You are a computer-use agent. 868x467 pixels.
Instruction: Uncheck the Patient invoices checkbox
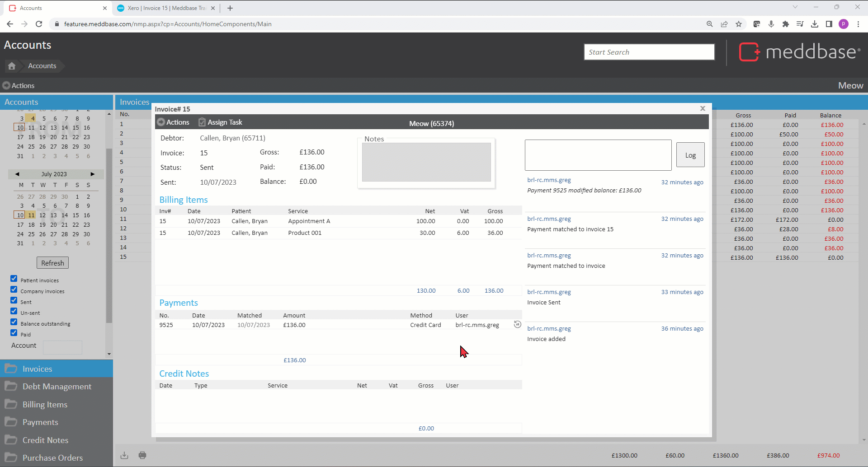click(14, 279)
